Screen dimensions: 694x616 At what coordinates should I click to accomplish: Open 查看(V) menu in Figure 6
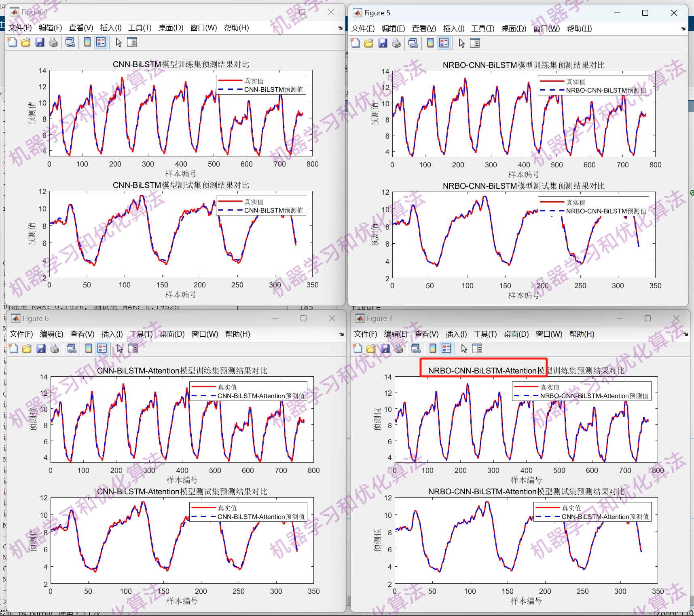point(82,334)
